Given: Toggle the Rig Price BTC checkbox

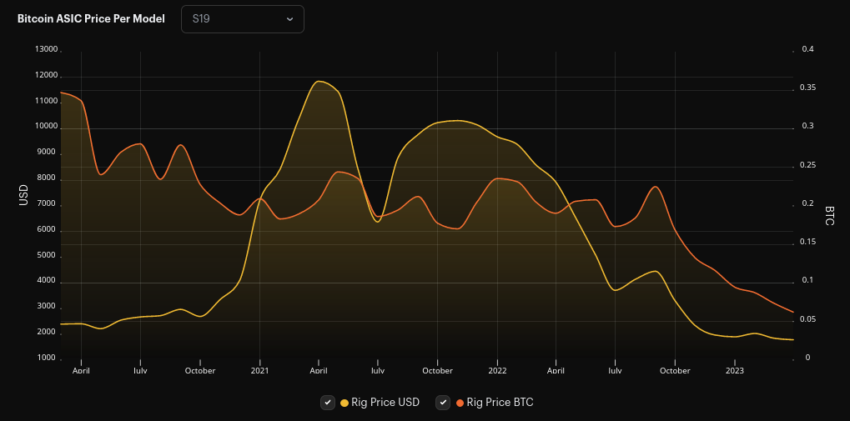Looking at the screenshot, I should (442, 402).
